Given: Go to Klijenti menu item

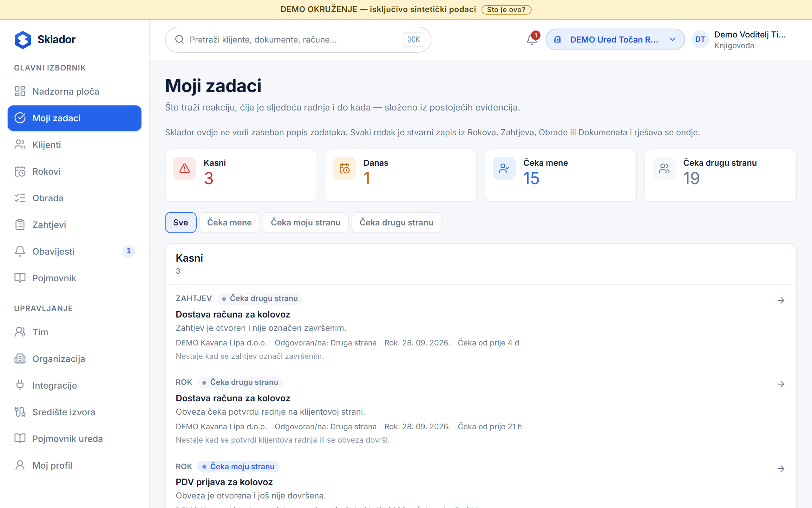Looking at the screenshot, I should [x=75, y=144].
